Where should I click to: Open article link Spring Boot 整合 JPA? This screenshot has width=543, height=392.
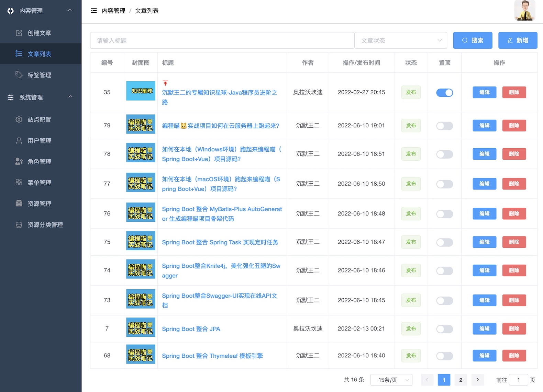(x=191, y=329)
